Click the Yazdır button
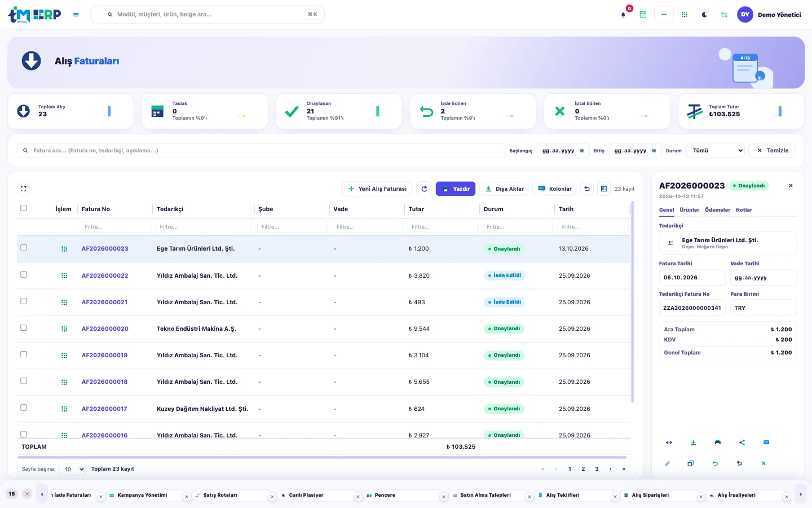Image resolution: width=812 pixels, height=508 pixels. tap(456, 189)
